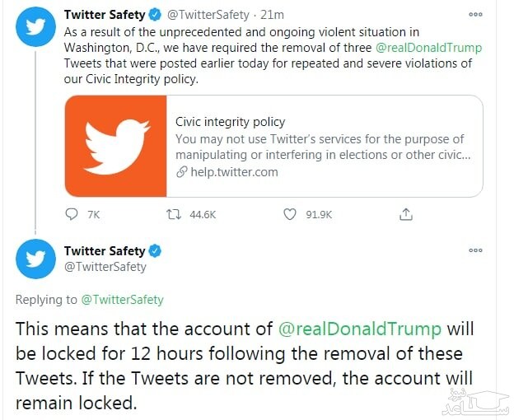The image size is (514, 420).
Task: Like the tweet with 91.9K likes
Action: (289, 214)
